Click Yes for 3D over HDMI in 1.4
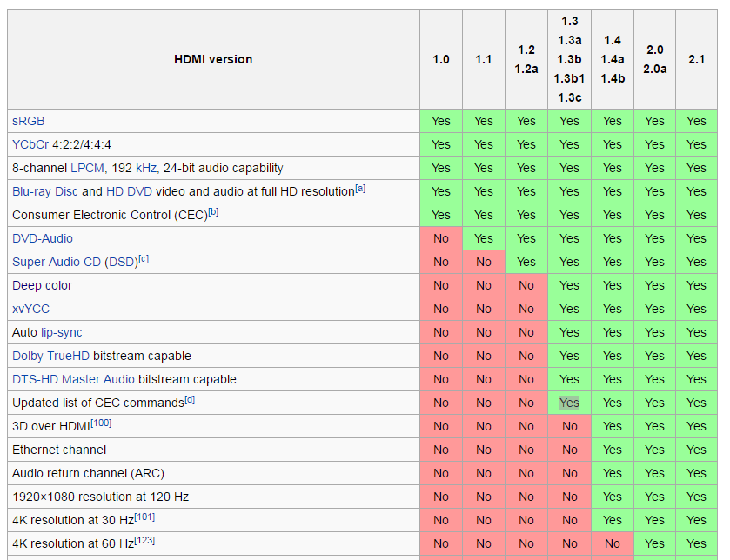 (x=613, y=426)
